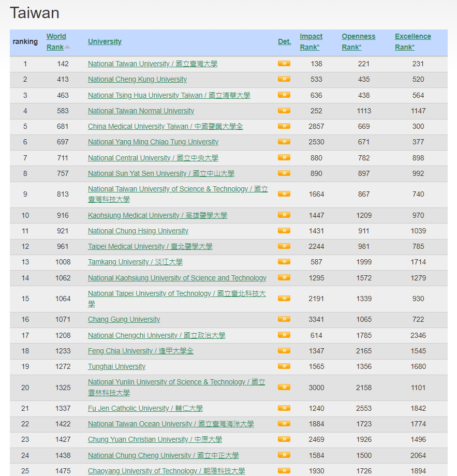Open details icon for National Chung Cheng University
Screen dimensions: 457x476
pyautogui.click(x=284, y=455)
